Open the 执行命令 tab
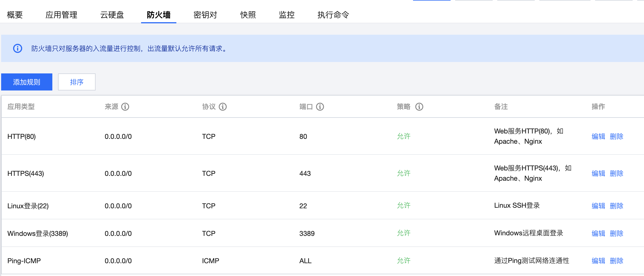Image resolution: width=644 pixels, height=276 pixels. pos(333,15)
